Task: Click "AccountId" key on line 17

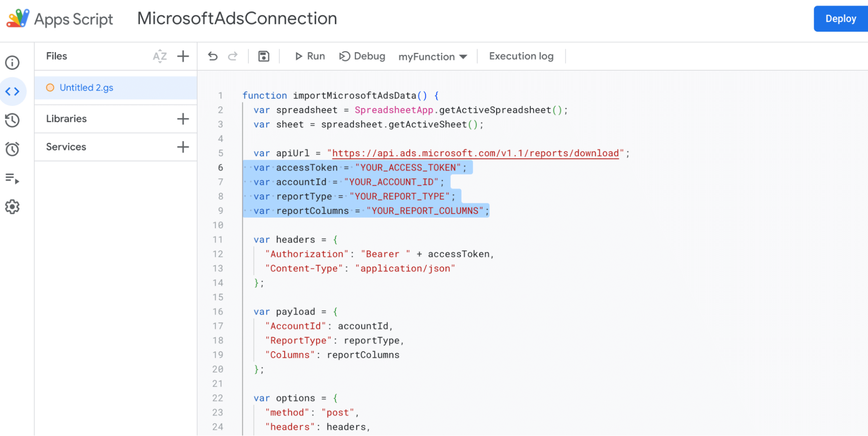Action: (x=296, y=326)
